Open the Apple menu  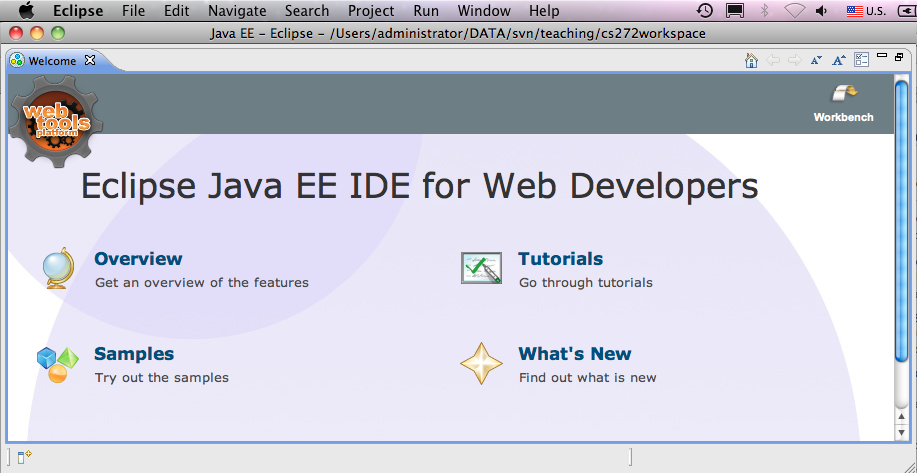[27, 11]
